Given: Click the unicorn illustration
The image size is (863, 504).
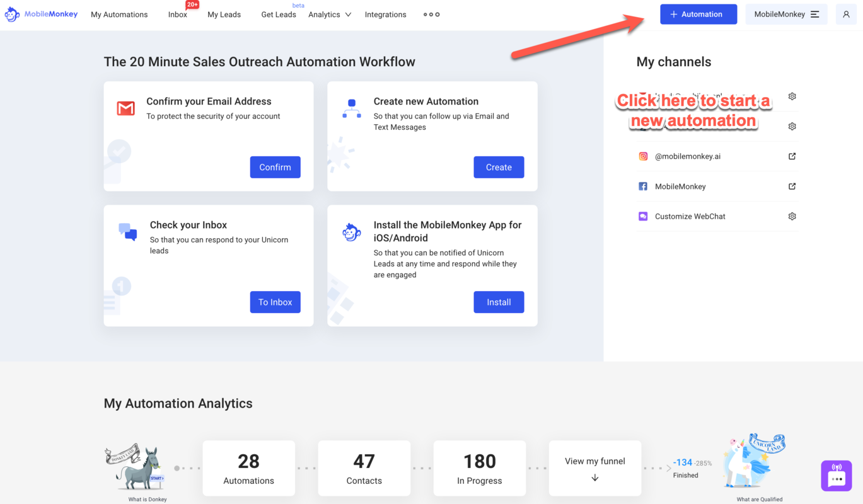Looking at the screenshot, I should 754,460.
